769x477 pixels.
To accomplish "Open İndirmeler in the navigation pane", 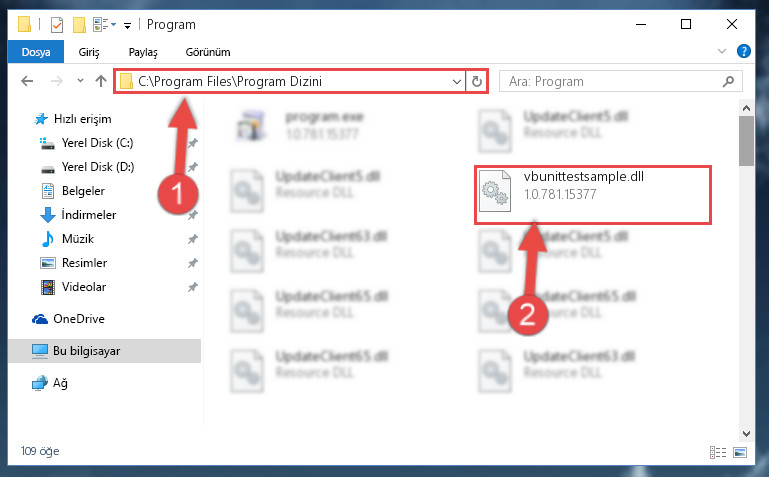I will 89,215.
